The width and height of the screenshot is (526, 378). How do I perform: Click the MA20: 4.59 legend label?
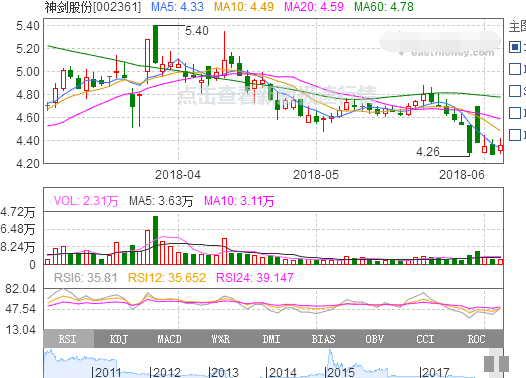(x=314, y=7)
